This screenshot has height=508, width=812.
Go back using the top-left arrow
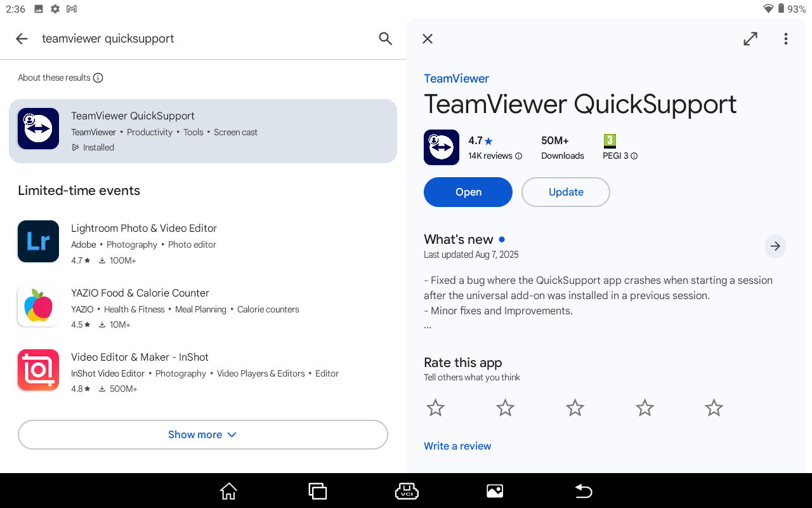point(22,39)
